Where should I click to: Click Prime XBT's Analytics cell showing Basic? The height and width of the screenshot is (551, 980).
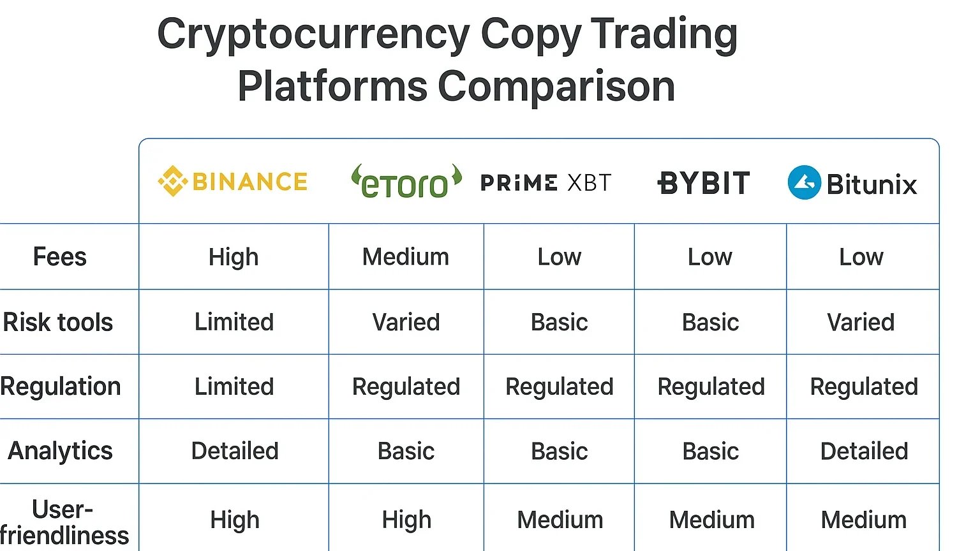[560, 451]
